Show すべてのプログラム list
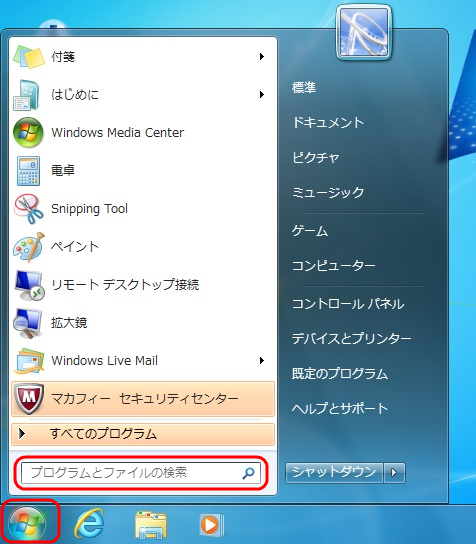The width and height of the screenshot is (476, 544). [143, 434]
